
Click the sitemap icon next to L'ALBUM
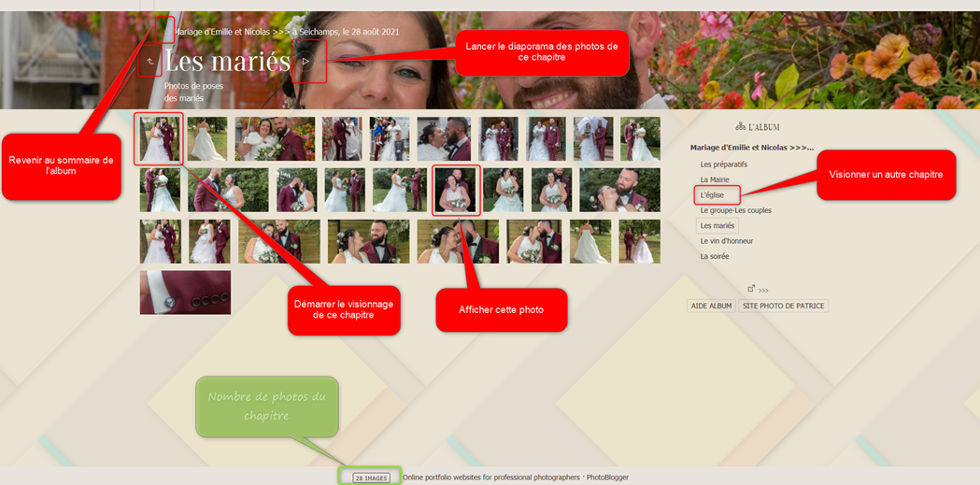(x=740, y=126)
